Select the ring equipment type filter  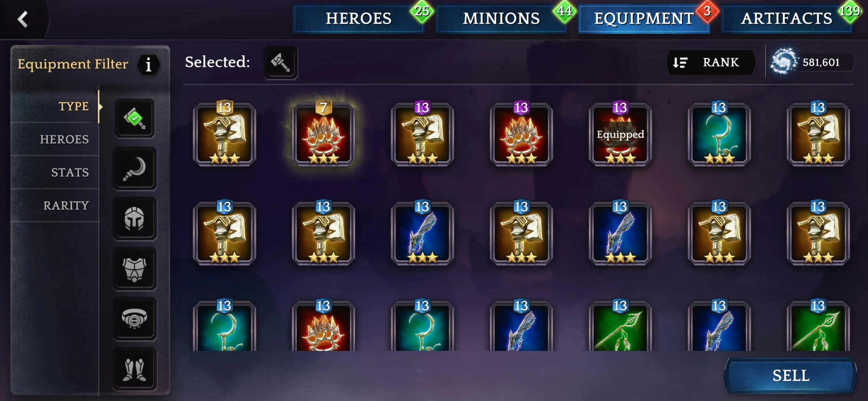tap(135, 319)
